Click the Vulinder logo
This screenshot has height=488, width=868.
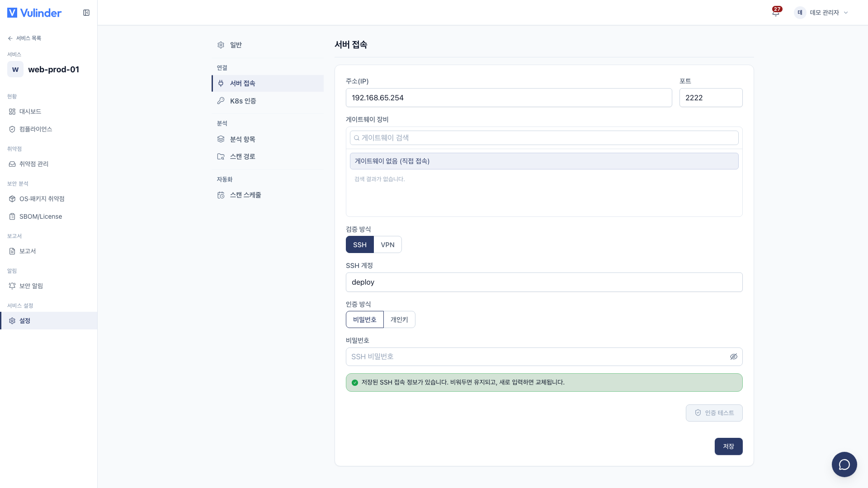(x=34, y=13)
